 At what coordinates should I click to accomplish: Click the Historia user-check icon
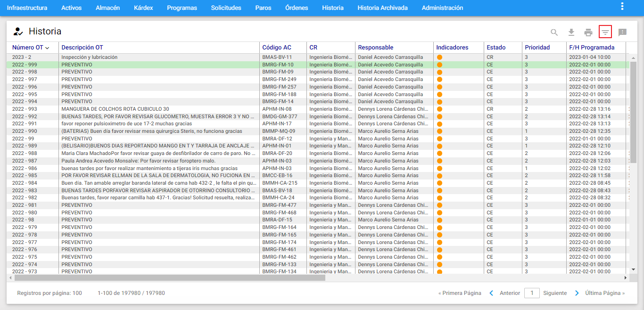[18, 32]
